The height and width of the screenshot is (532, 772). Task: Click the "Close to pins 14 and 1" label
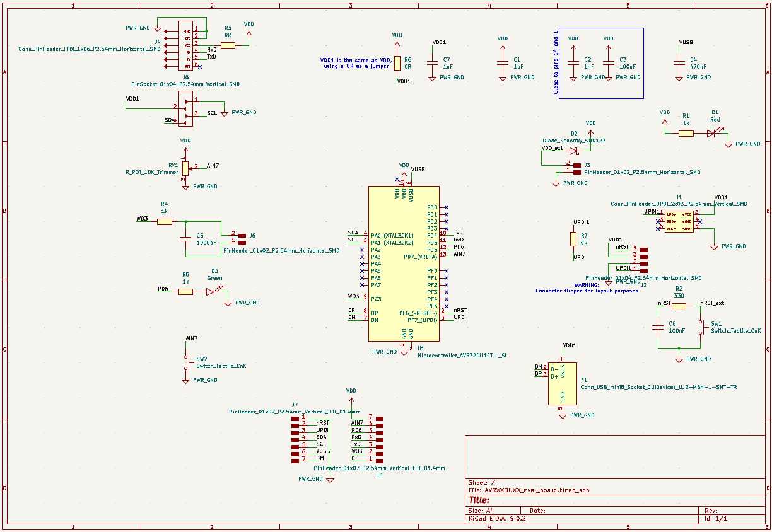(556, 62)
